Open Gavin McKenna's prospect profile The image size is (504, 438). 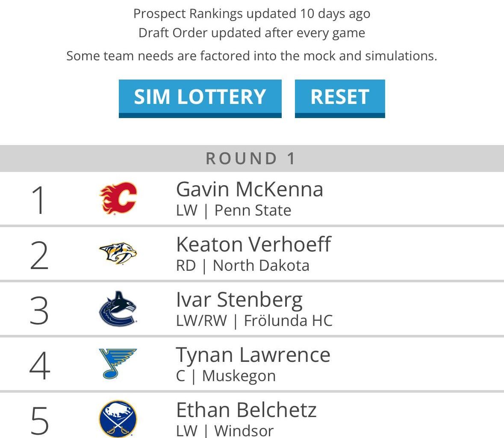250,189
